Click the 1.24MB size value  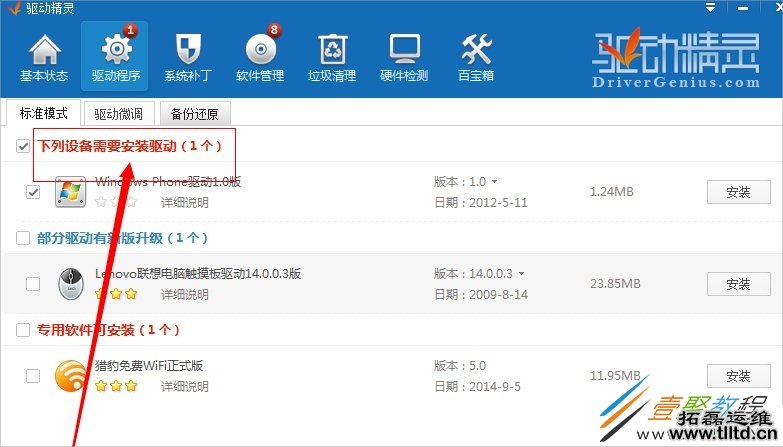click(x=612, y=192)
